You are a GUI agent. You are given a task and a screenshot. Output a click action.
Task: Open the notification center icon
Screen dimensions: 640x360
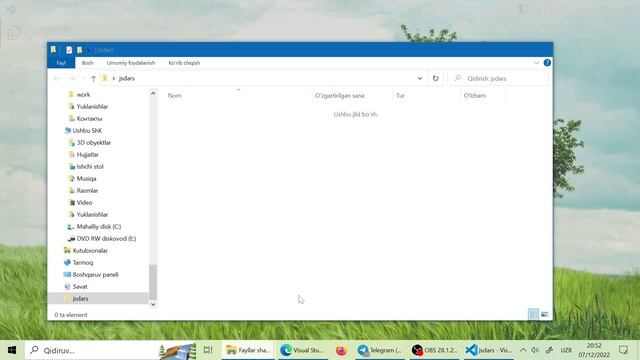[x=623, y=350]
